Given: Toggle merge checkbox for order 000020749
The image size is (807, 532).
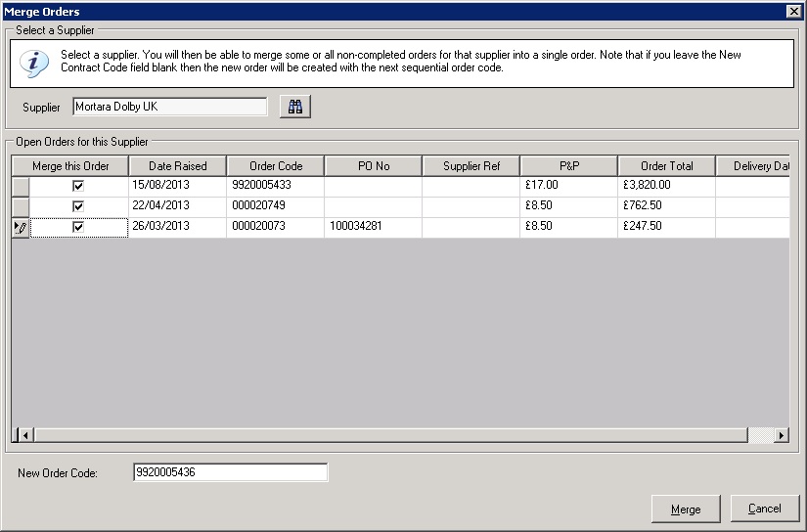Looking at the screenshot, I should 78,206.
